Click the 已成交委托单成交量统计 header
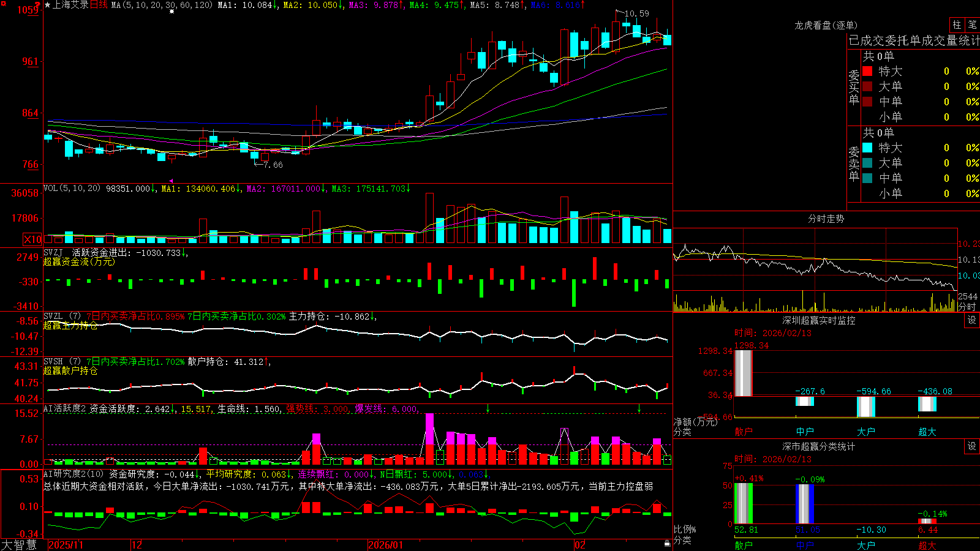This screenshot has width=980, height=551. coord(914,40)
